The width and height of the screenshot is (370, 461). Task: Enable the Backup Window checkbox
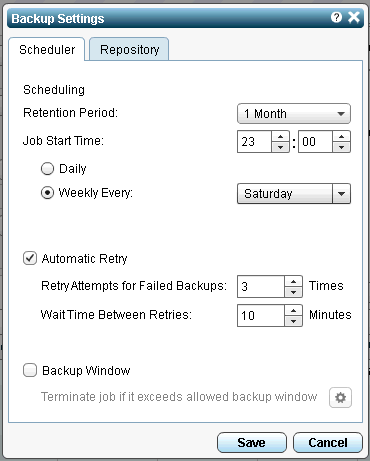30,370
